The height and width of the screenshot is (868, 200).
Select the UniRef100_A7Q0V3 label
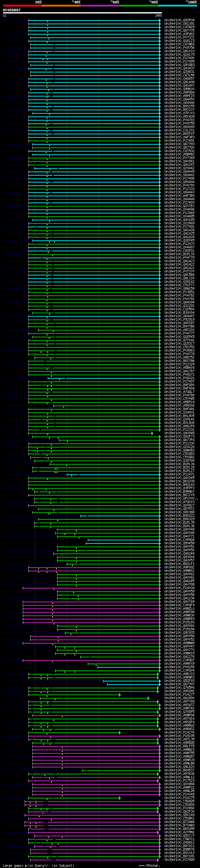coord(179,502)
